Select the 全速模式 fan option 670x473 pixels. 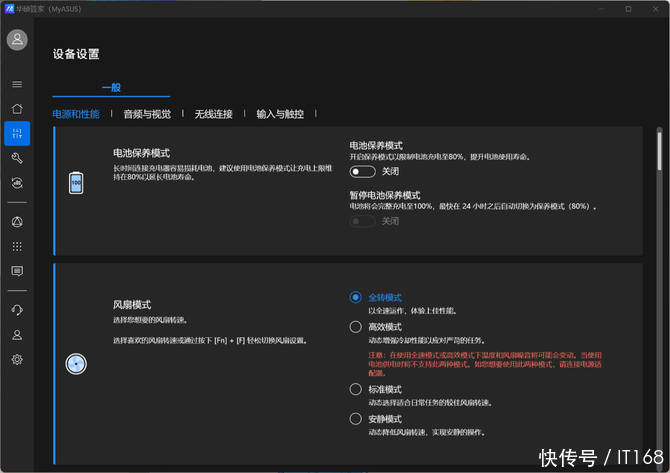click(356, 297)
